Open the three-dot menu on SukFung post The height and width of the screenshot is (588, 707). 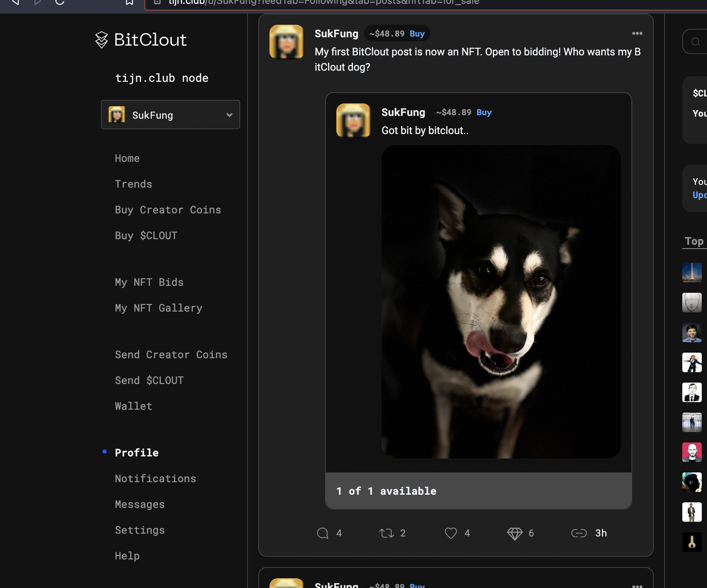click(637, 33)
